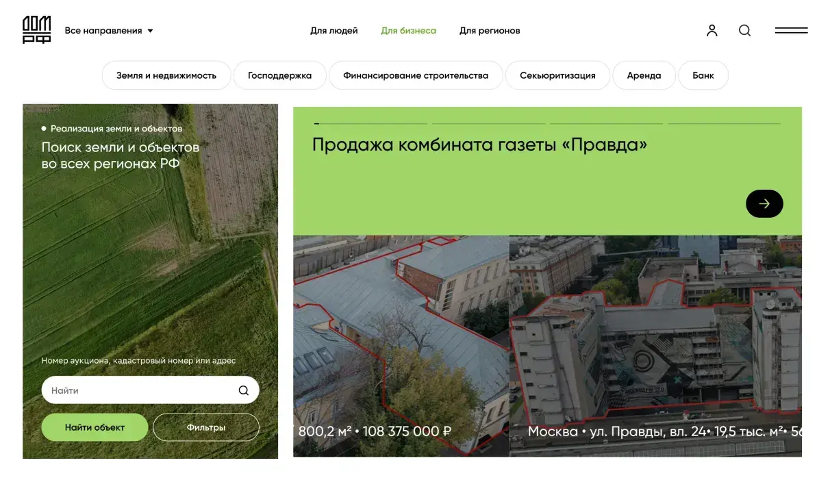
Task: Click Поиск земли и объектов heading
Action: tap(121, 155)
